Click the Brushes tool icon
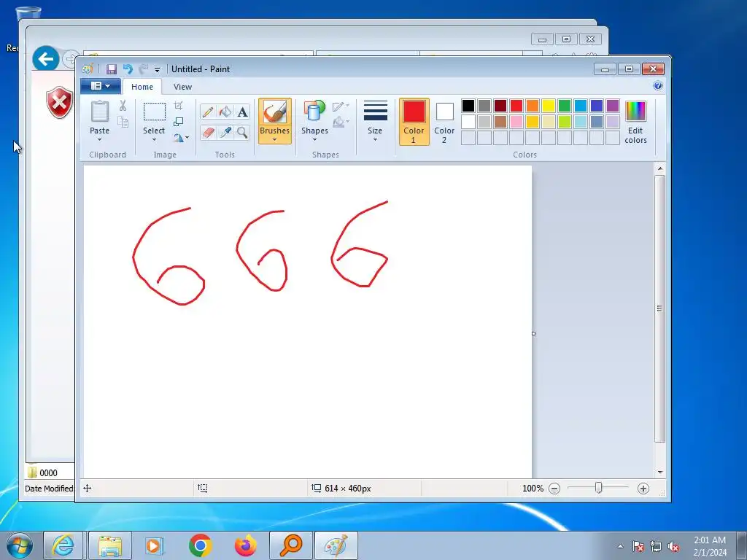This screenshot has width=747, height=560. click(x=275, y=112)
